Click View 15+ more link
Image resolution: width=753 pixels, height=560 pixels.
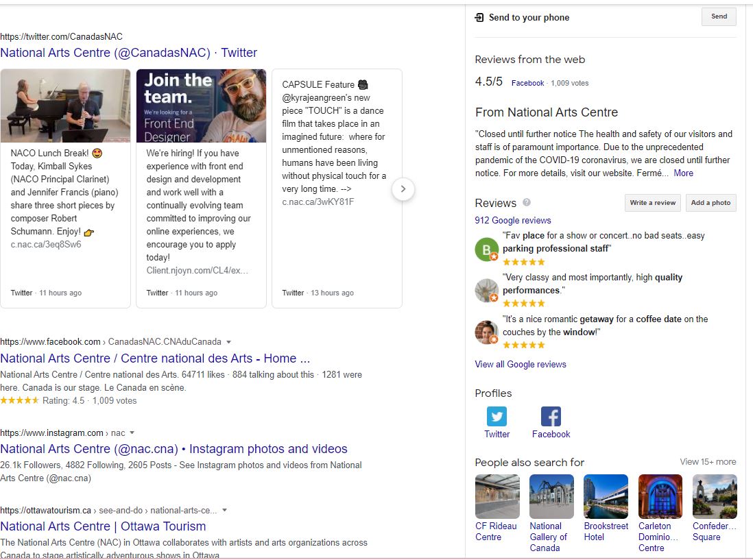pyautogui.click(x=707, y=461)
